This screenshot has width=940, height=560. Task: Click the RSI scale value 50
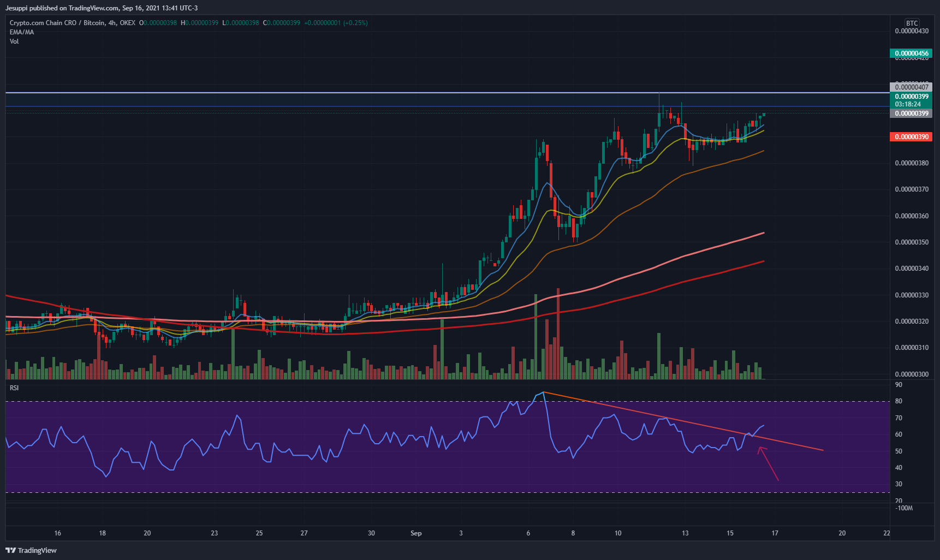coord(899,451)
